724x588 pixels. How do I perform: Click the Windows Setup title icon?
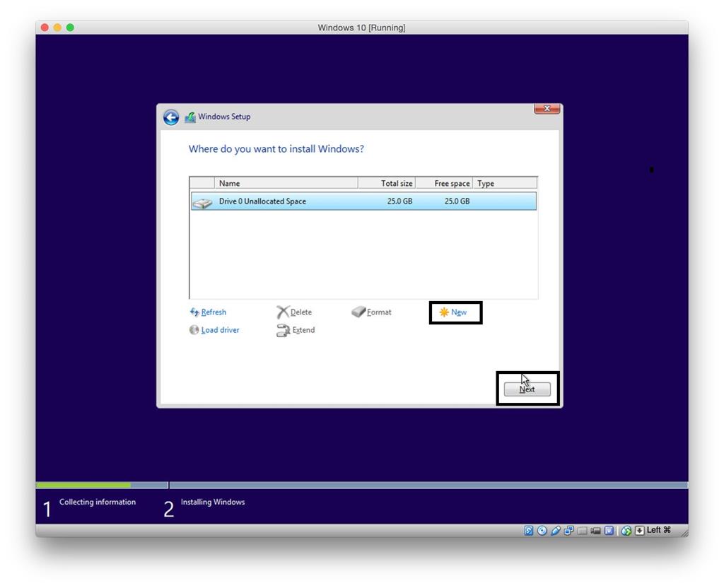coord(190,117)
